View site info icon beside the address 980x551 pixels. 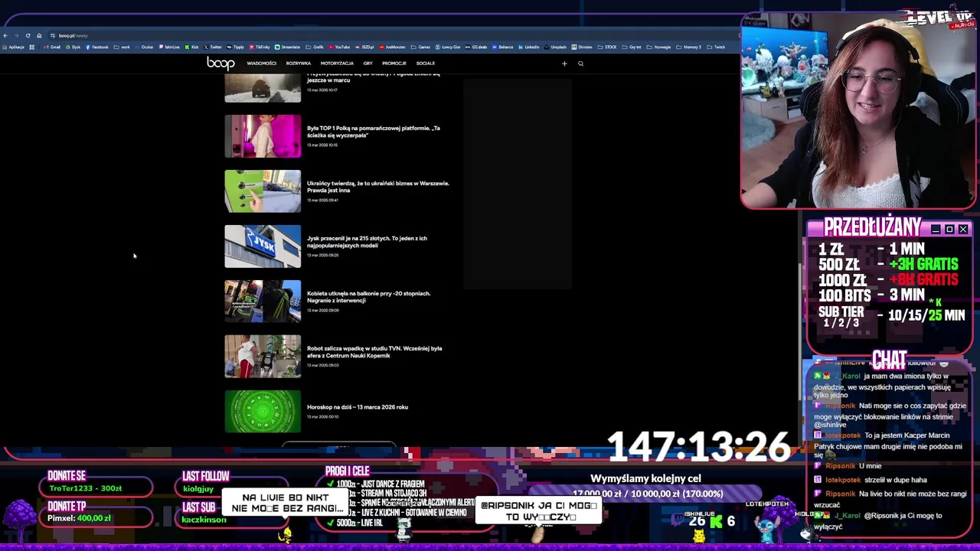coord(52,36)
